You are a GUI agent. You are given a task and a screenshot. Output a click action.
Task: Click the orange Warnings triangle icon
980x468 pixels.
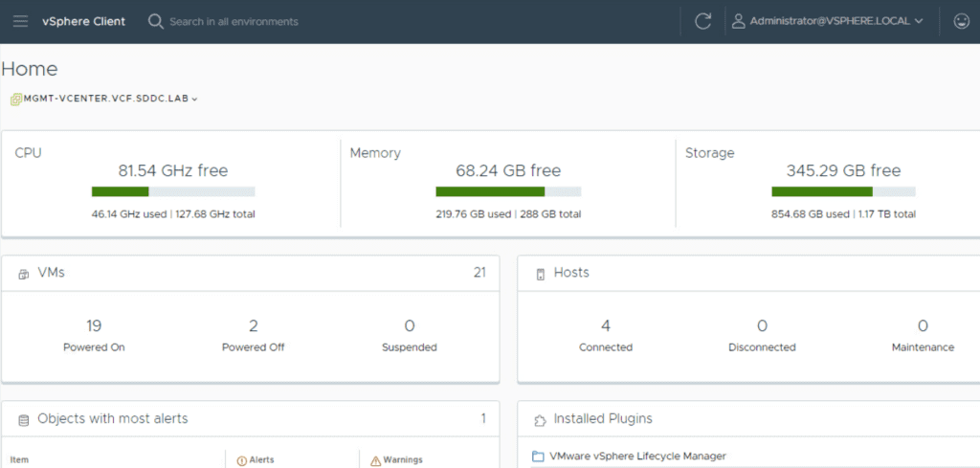(375, 460)
